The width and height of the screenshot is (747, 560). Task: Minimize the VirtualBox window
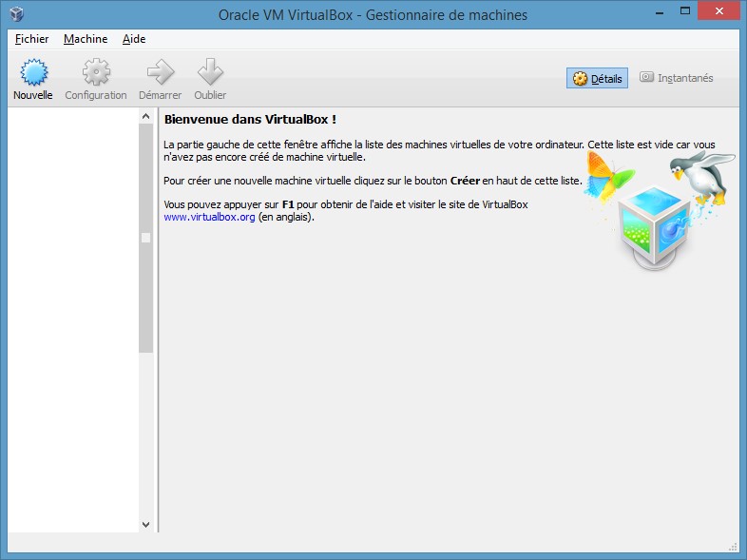click(660, 12)
